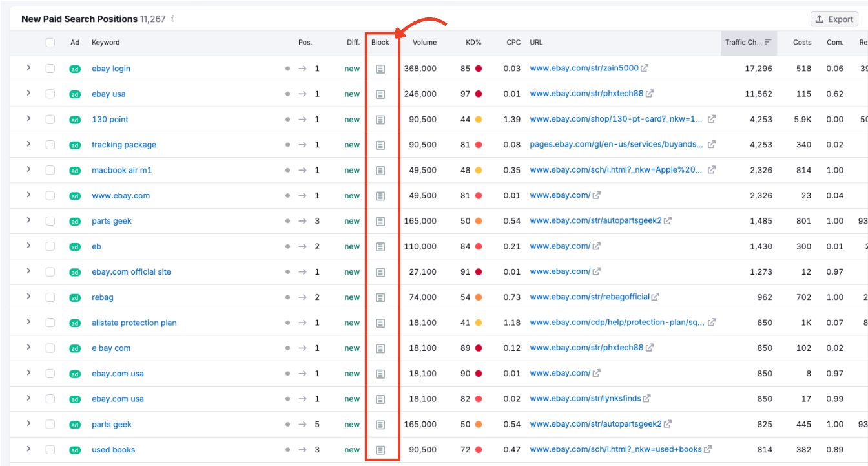Open the external link icon for str/autopartsgeek2
The width and height of the screenshot is (868, 466).
[x=667, y=220]
